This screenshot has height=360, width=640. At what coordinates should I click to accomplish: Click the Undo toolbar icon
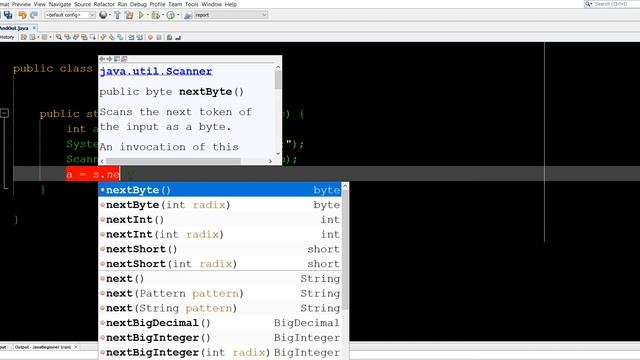[22, 15]
